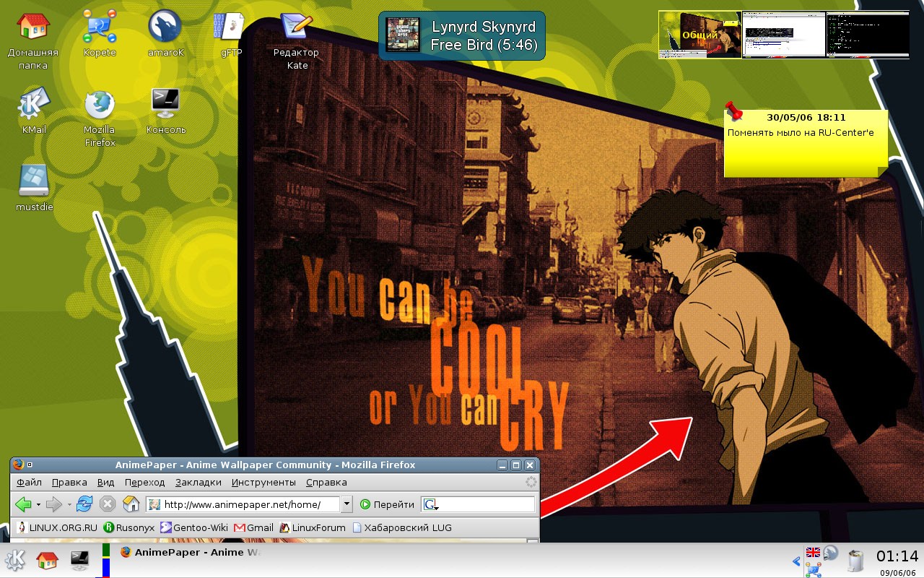Click the Forward arrow in Firefox
Screen dimensions: 924x578
tap(54, 504)
